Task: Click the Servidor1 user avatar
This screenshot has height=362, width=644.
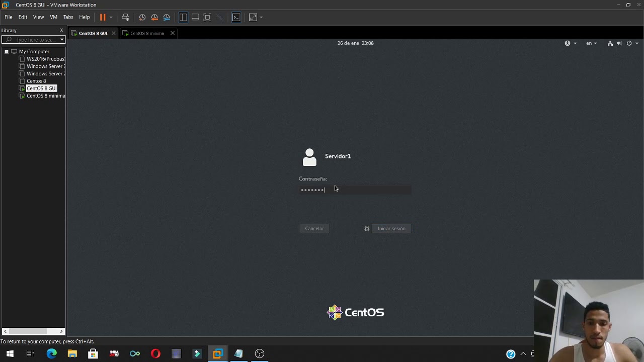Action: (309, 157)
